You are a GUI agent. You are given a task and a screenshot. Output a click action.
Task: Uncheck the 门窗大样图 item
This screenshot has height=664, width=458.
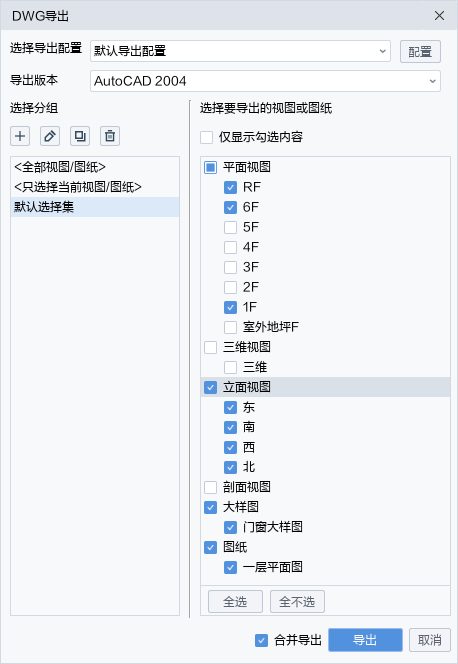pos(230,527)
